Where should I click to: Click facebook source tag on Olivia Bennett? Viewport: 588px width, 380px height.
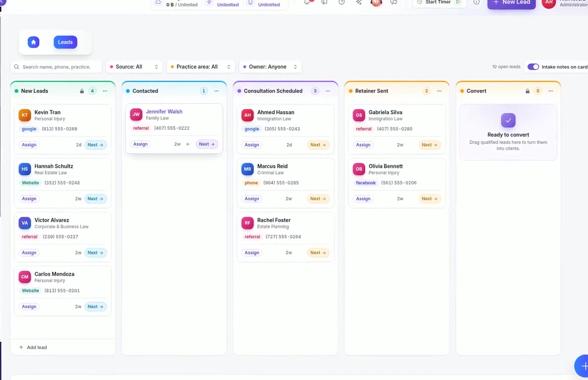click(365, 183)
